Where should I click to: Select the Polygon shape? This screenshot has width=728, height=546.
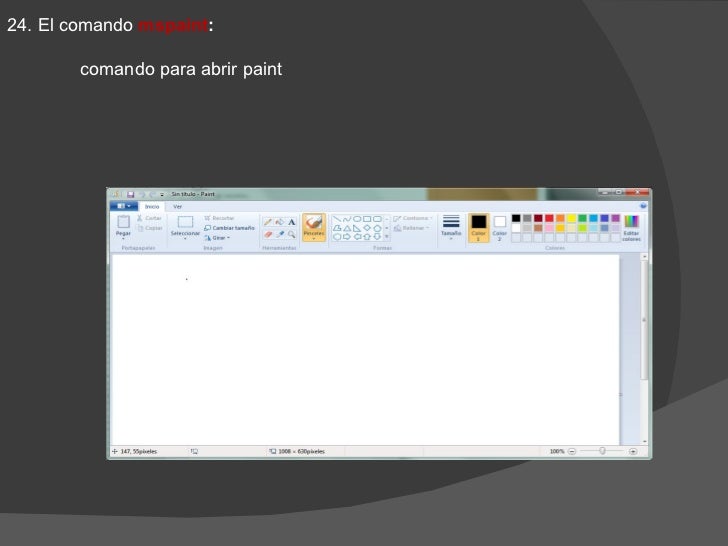tap(337, 228)
